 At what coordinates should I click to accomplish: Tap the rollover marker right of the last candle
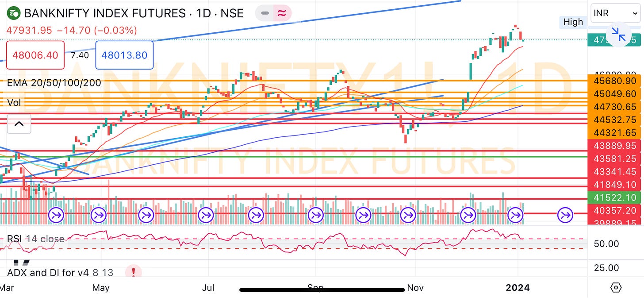click(x=564, y=216)
